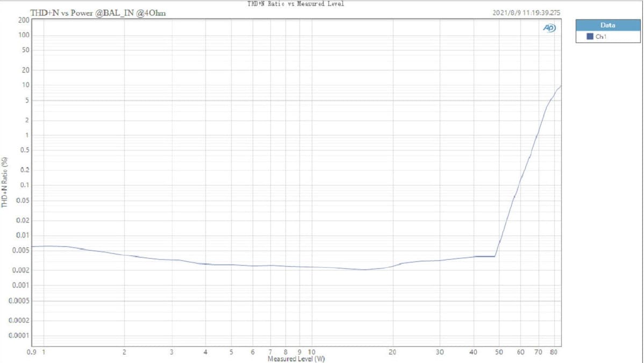
Task: Click the 60 tick on the horizontal axis
Action: 521,352
